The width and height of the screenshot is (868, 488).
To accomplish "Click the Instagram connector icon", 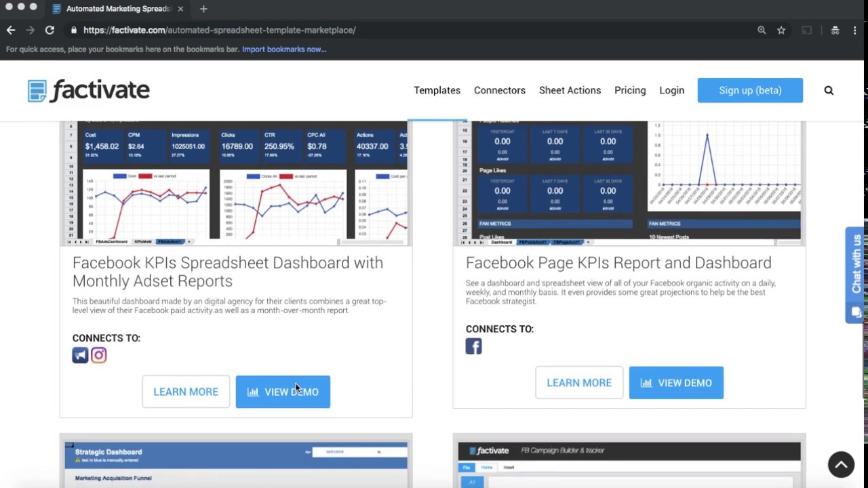I will pyautogui.click(x=99, y=355).
